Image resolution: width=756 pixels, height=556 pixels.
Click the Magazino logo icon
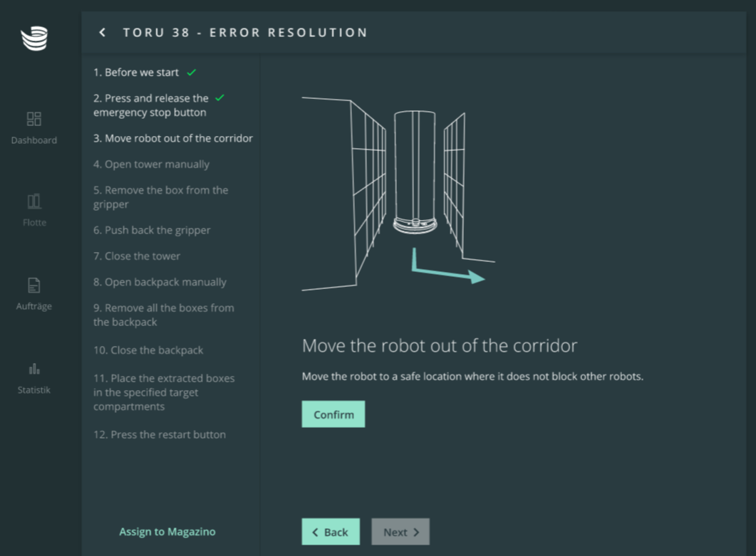[34, 38]
